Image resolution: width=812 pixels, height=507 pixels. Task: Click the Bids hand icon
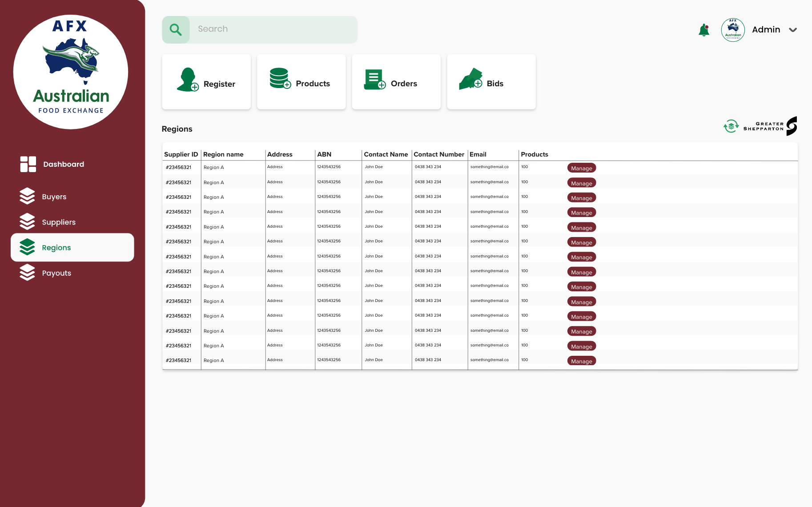pos(470,79)
